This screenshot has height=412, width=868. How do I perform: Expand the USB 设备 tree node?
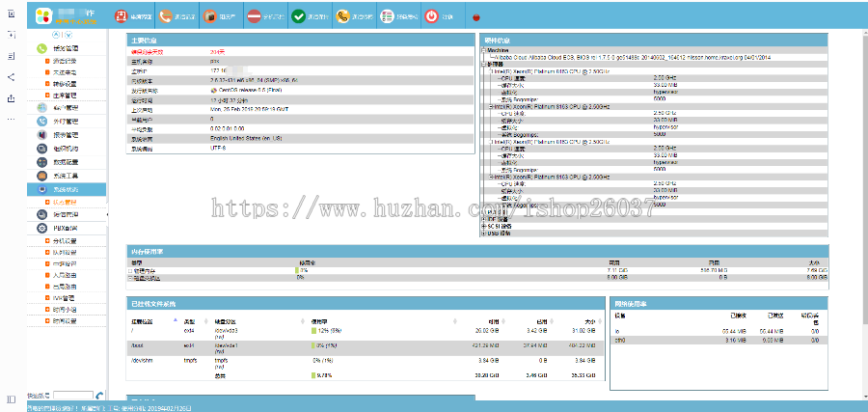(483, 233)
